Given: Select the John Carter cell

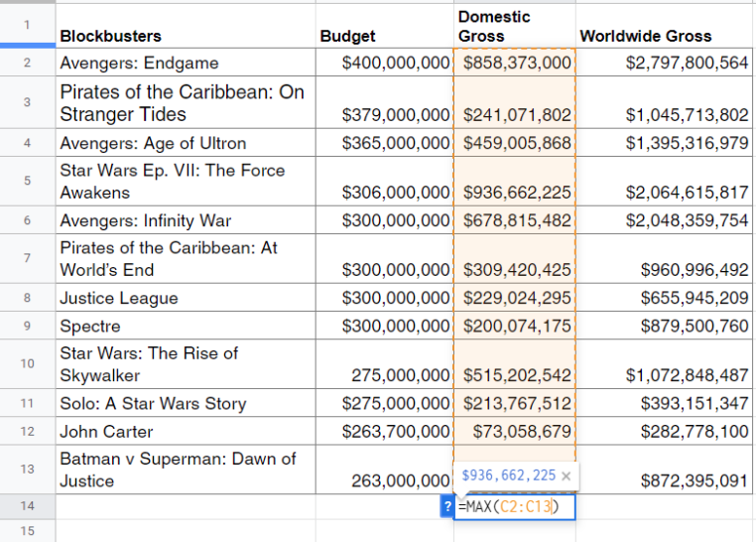Looking at the screenshot, I should [186, 431].
